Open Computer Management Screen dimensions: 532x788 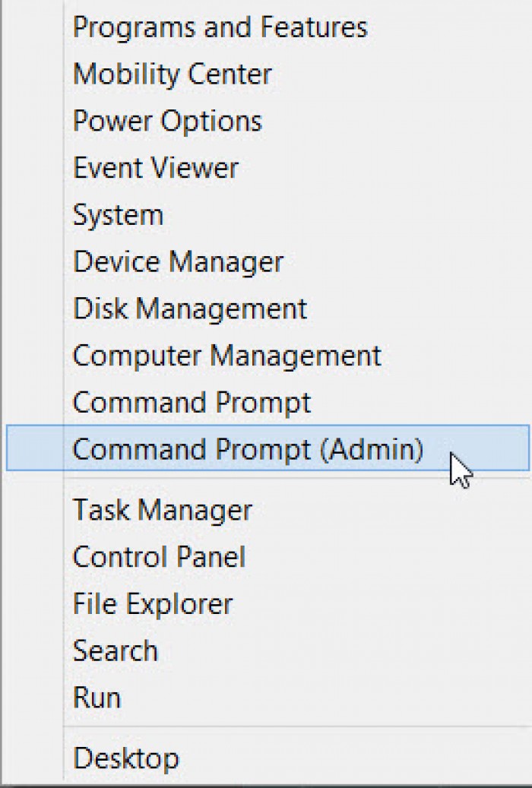pos(226,356)
